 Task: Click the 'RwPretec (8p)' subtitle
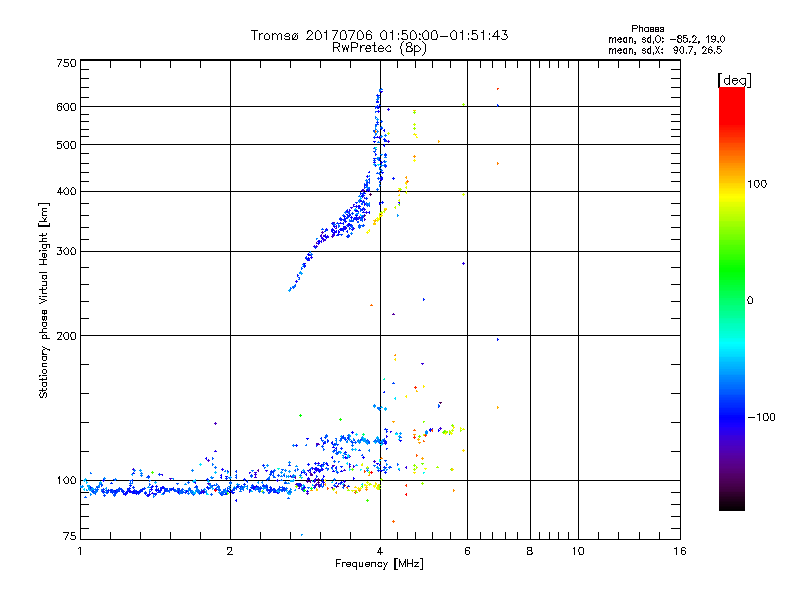pyautogui.click(x=379, y=48)
